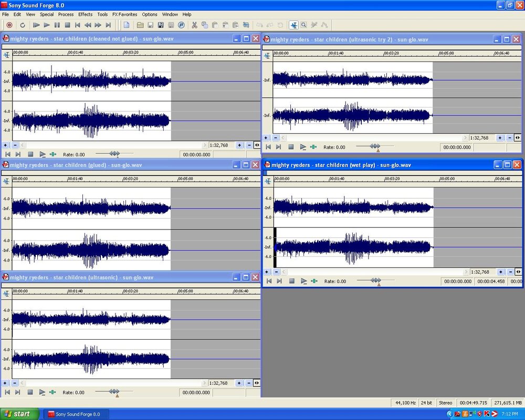Click the 00:00:04.458 selection end in wet play window
The image size is (525, 420).
(491, 281)
